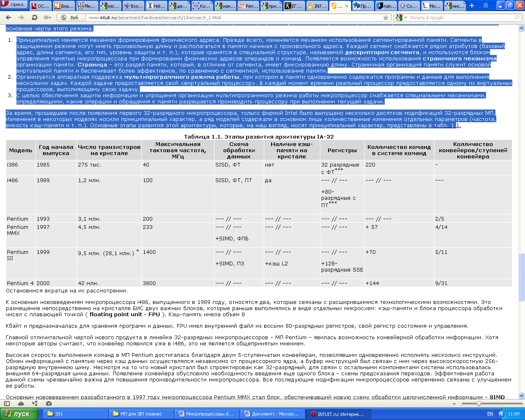
Task: Open a new tab with plus button
Action: click(472, 6)
